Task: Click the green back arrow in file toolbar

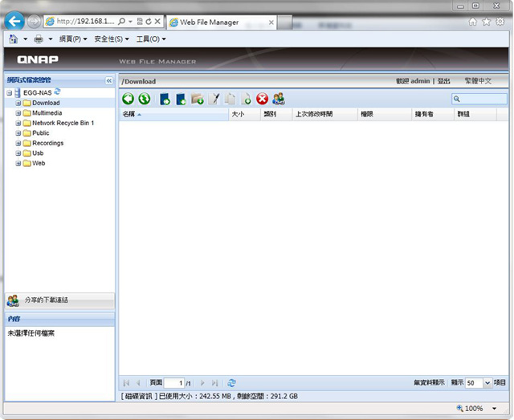Action: (x=128, y=99)
